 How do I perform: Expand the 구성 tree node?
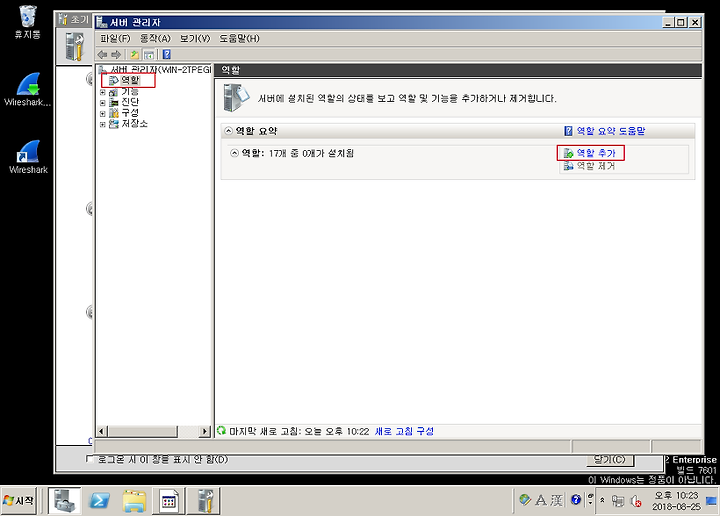103,113
